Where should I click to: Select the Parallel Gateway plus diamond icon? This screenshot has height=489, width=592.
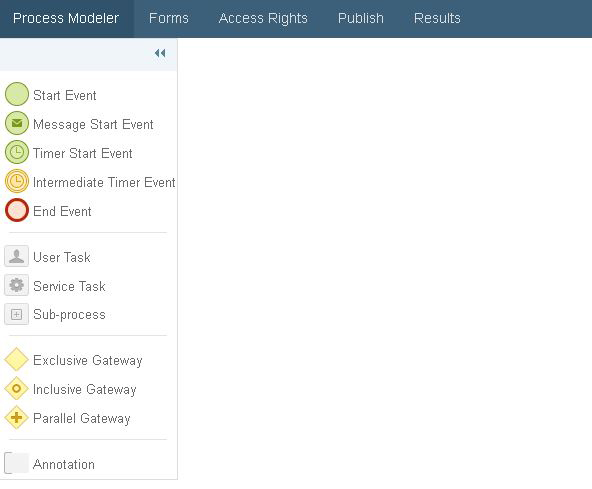point(17,418)
